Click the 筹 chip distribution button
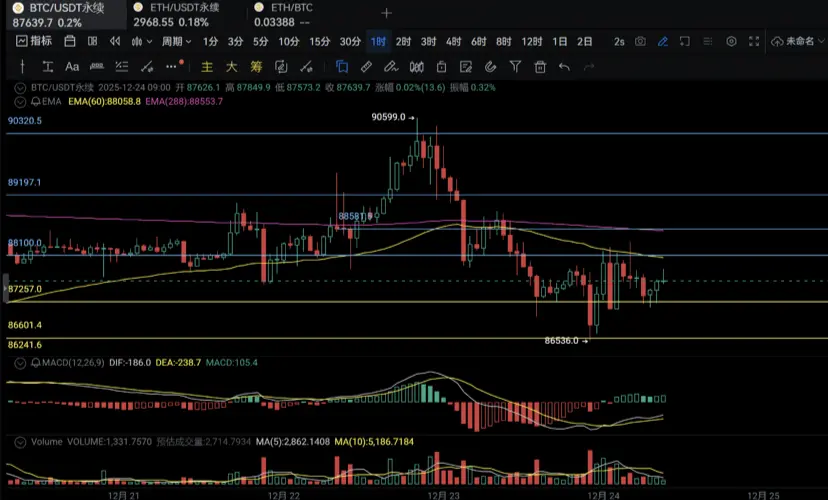This screenshot has width=828, height=500. pos(256,67)
